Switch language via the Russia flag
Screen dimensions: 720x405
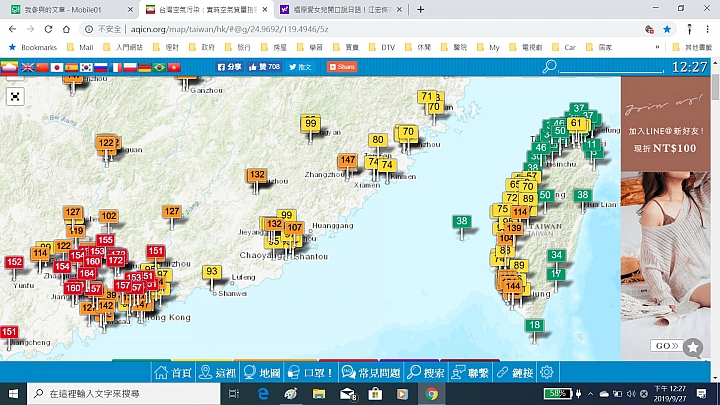(101, 68)
